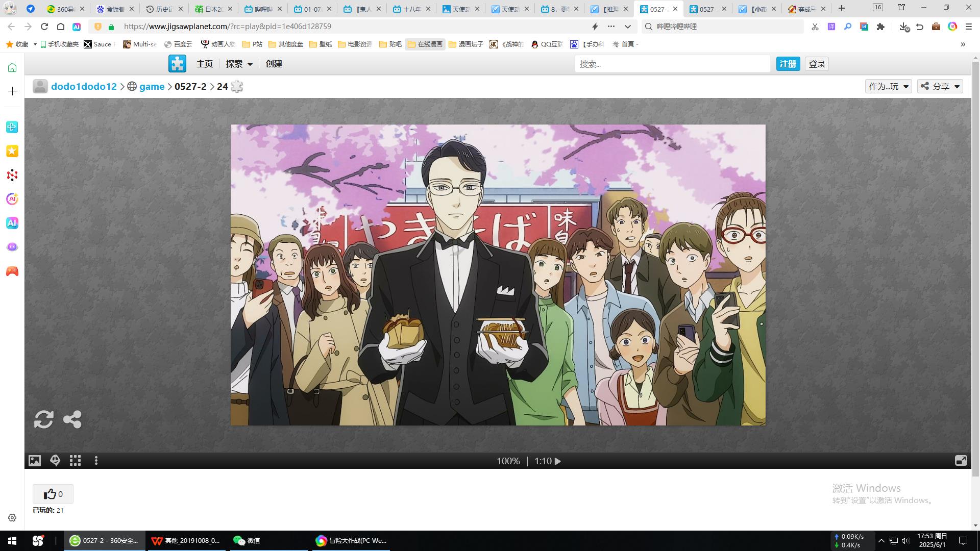Go back with browser back arrow
The height and width of the screenshot is (551, 980).
[11, 27]
